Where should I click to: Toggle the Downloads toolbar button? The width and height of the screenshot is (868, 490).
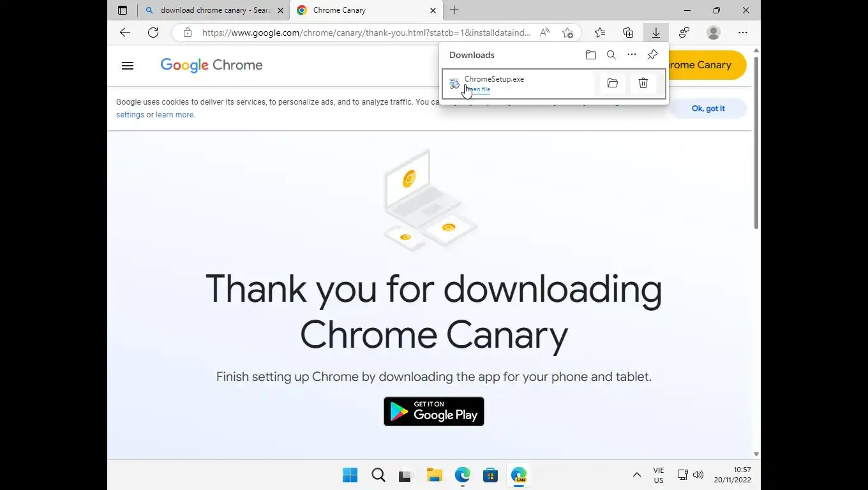656,33
